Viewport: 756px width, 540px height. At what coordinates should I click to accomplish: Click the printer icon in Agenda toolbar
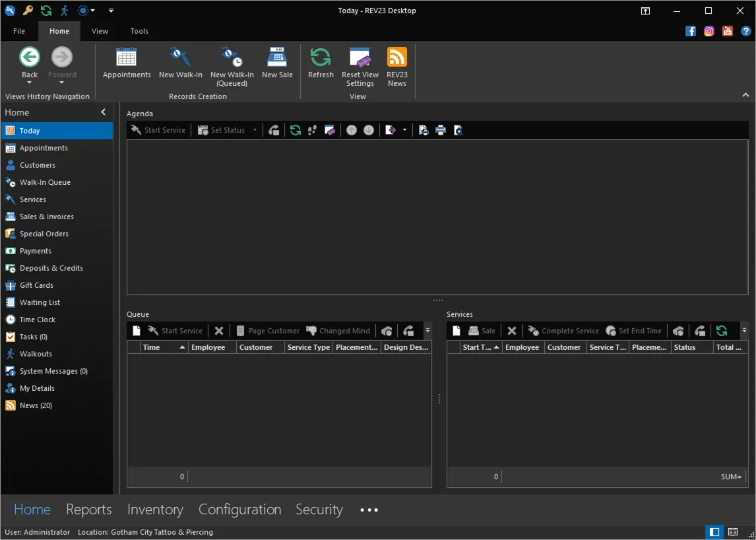pos(441,130)
